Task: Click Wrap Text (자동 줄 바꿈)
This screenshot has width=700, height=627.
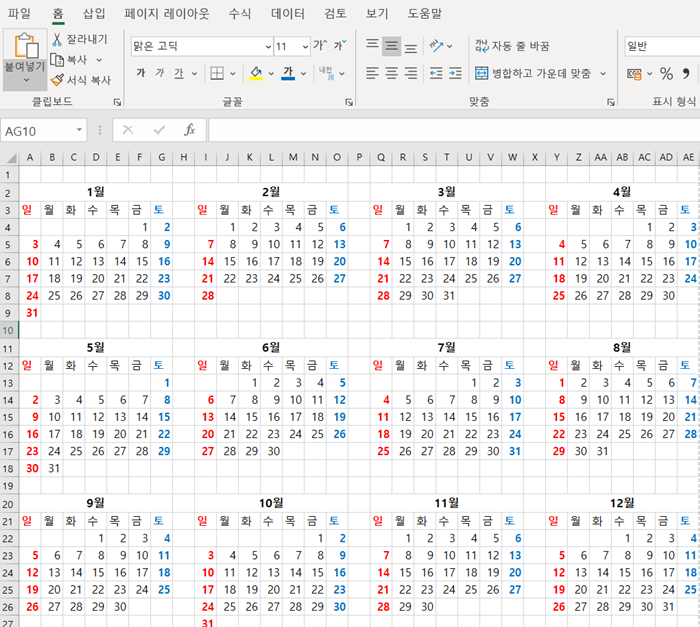Action: click(x=512, y=46)
